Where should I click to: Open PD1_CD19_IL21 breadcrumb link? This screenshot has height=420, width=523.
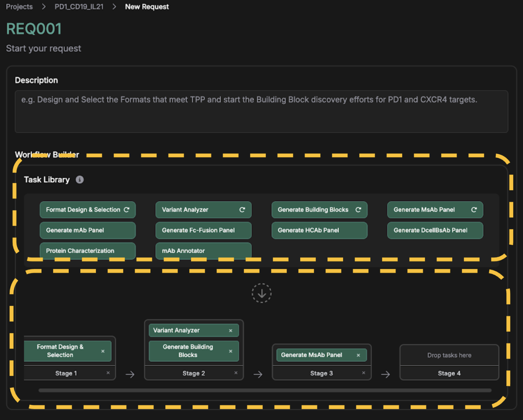coord(79,7)
